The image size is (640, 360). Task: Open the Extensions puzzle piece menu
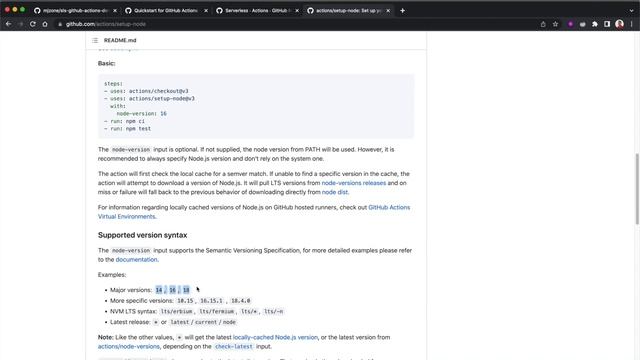click(x=595, y=24)
